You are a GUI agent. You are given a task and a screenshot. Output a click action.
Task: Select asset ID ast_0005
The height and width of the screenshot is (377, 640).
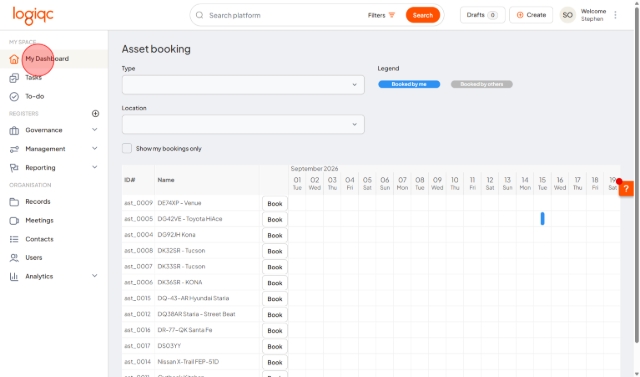[x=138, y=219]
